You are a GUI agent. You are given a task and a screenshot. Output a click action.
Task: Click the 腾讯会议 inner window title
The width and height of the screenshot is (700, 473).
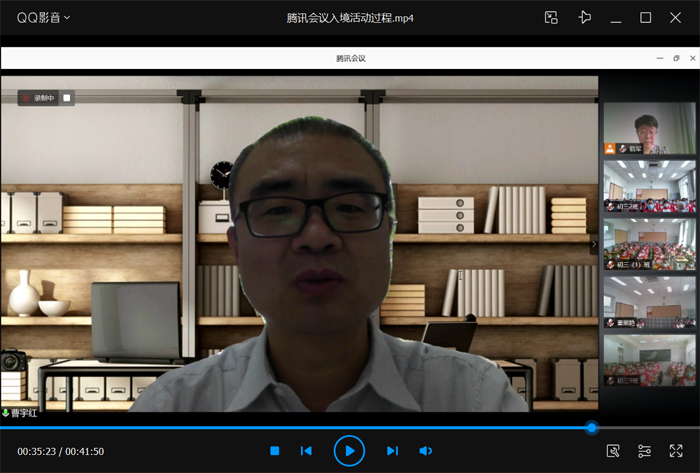[351, 58]
